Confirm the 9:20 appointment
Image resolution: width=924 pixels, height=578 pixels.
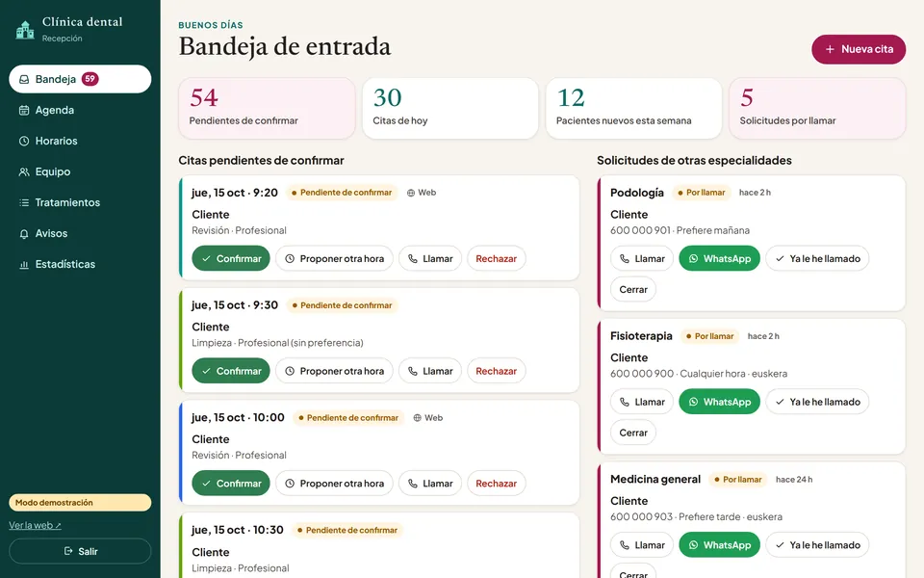(x=231, y=258)
